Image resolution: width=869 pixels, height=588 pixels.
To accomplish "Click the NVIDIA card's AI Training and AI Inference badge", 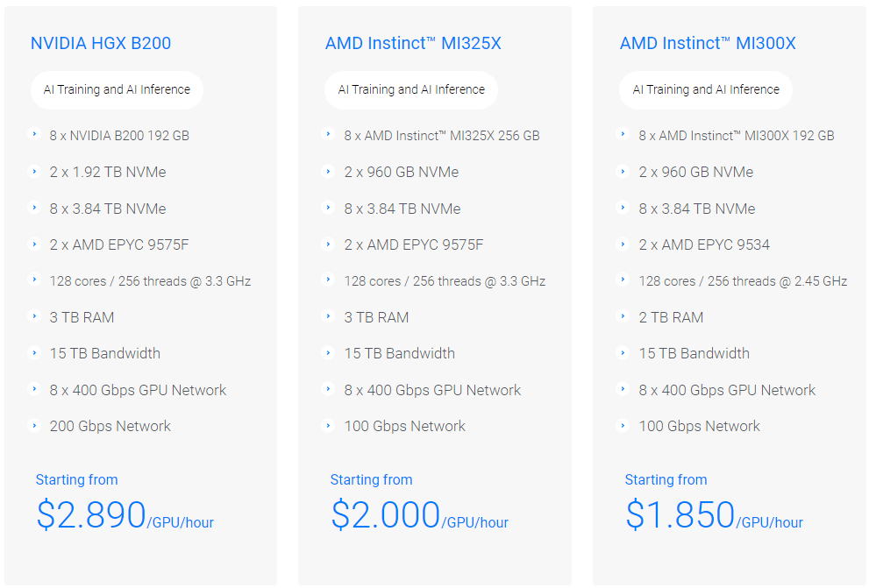I will 117,89.
